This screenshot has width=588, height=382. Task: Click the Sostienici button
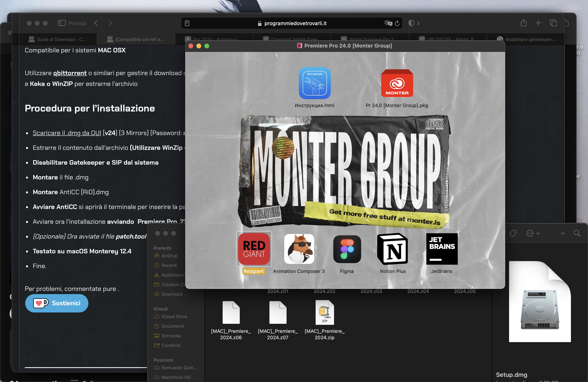(57, 303)
